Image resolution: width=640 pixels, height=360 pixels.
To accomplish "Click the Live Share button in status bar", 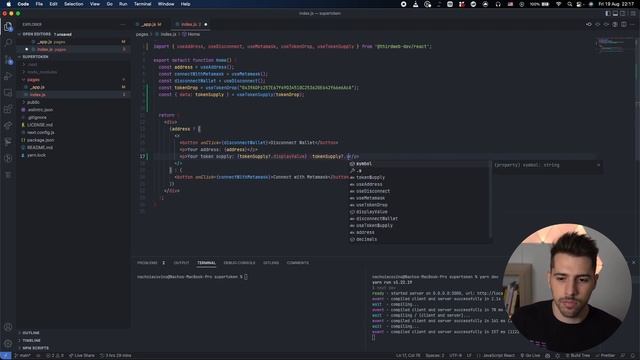I will [x=82, y=356].
